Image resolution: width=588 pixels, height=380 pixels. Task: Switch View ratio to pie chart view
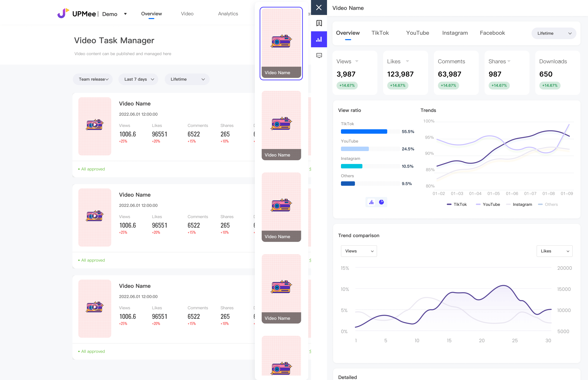(x=381, y=202)
